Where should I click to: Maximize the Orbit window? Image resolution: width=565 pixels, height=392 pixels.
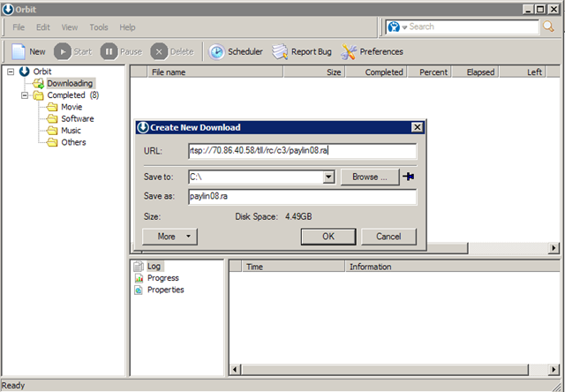tap(541, 9)
